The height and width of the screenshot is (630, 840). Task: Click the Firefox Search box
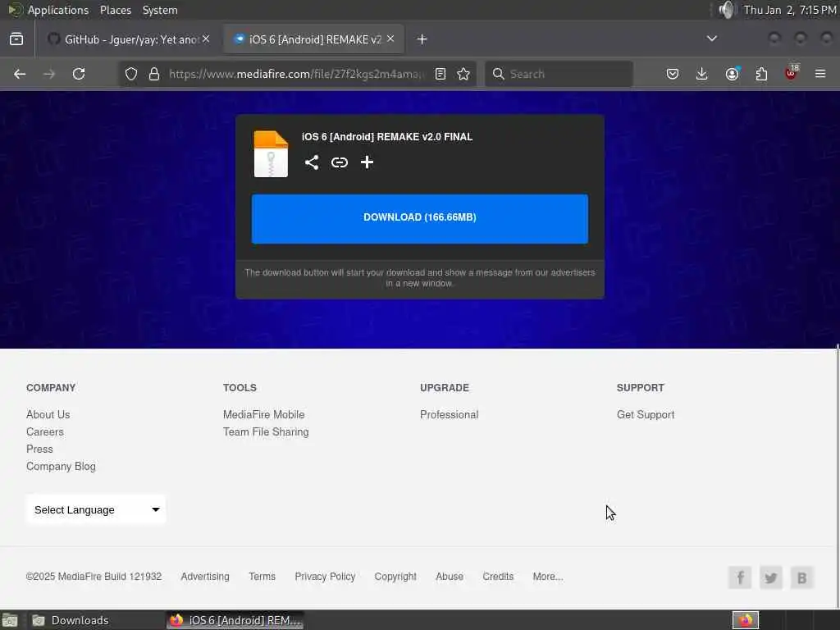point(559,74)
